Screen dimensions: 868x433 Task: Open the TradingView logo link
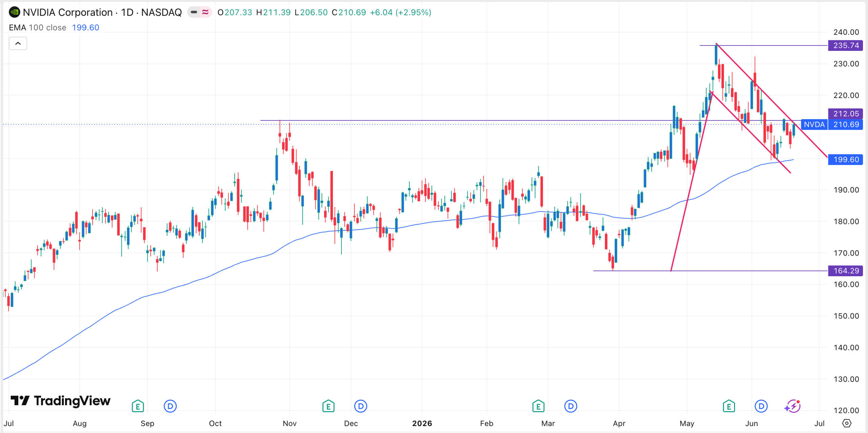[x=60, y=401]
